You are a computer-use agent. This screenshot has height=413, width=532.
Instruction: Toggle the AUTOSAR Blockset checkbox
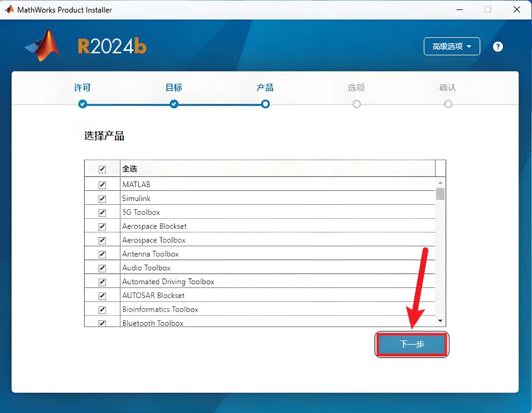pos(102,296)
